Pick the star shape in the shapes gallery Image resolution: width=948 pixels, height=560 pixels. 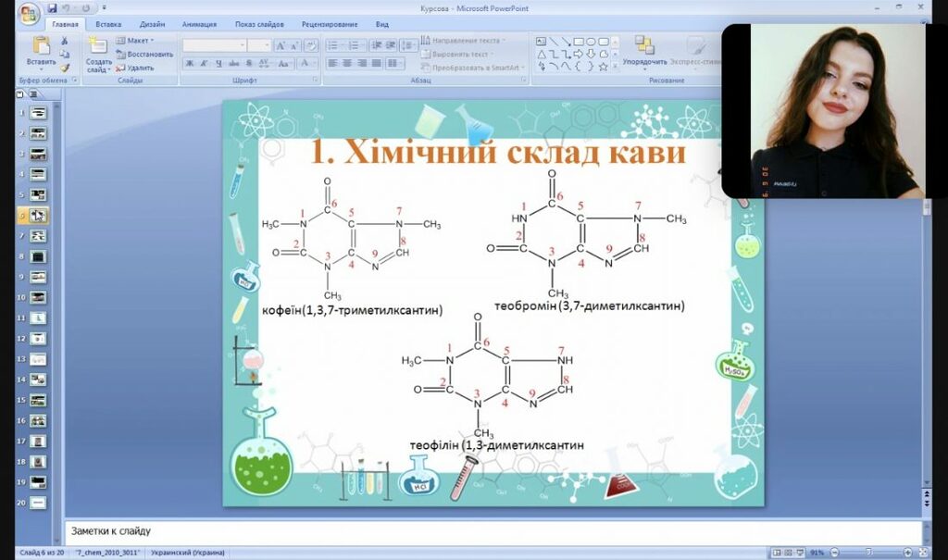tap(603, 67)
